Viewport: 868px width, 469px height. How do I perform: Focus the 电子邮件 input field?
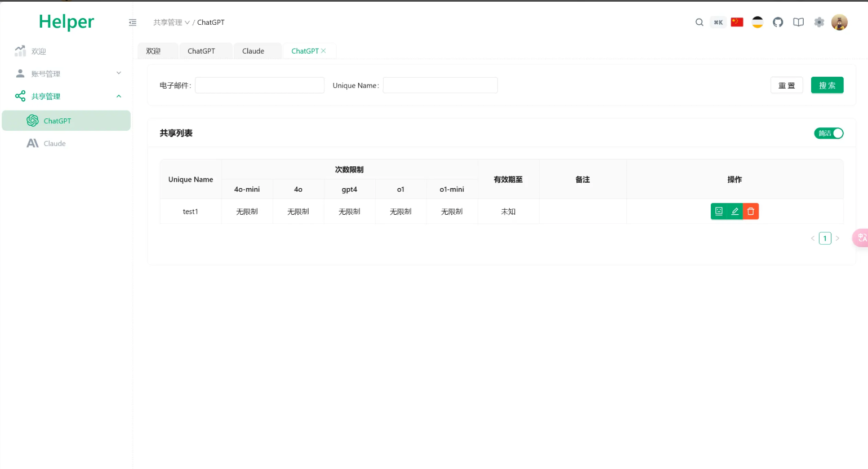point(260,85)
